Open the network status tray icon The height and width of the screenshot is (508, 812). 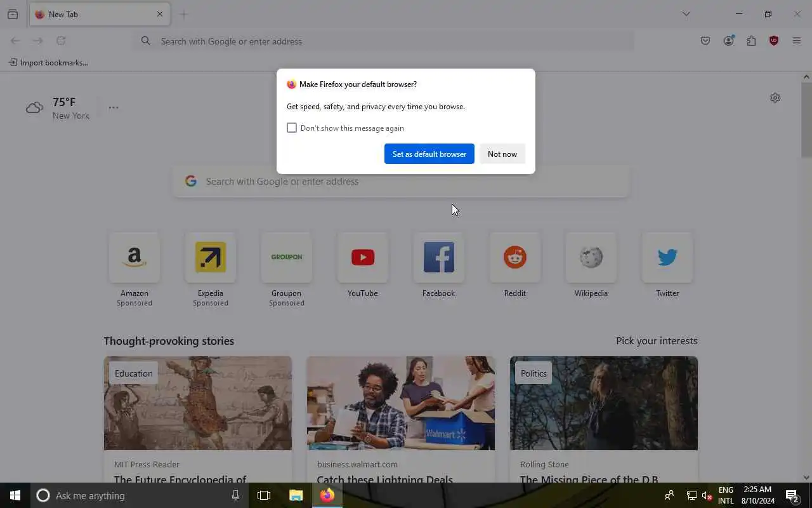[x=692, y=495]
